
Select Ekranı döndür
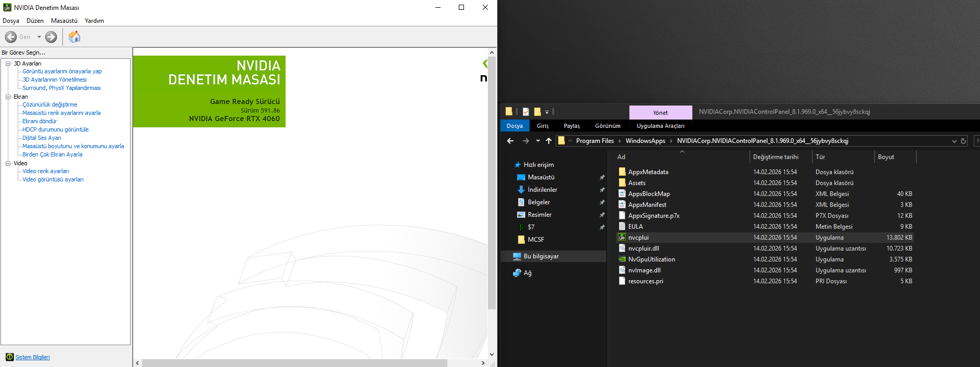[x=40, y=121]
